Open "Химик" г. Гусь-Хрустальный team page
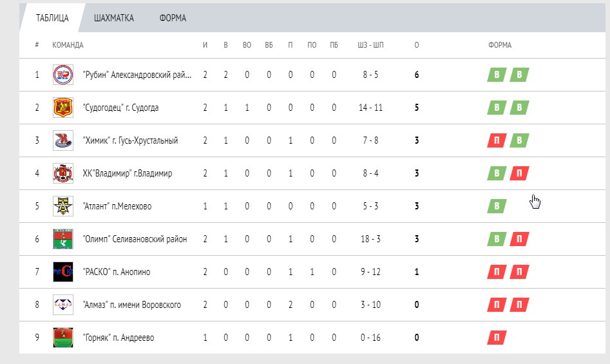The height and width of the screenshot is (364, 610). coord(130,140)
